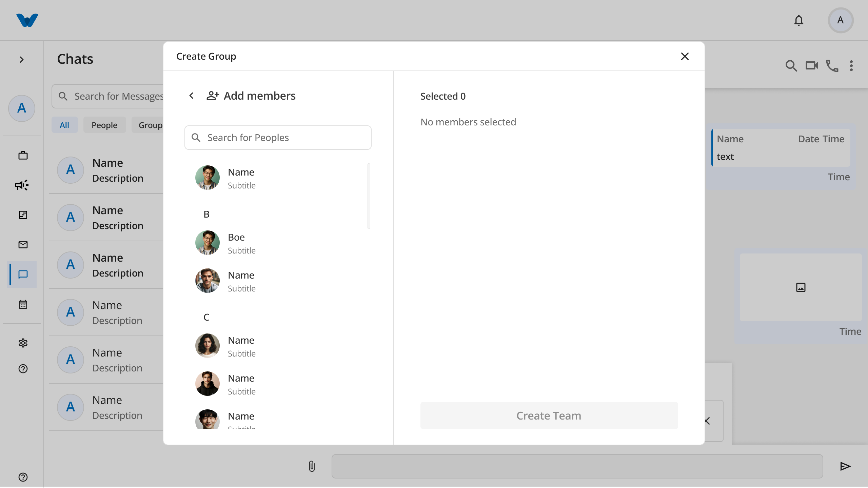Image resolution: width=868 pixels, height=488 pixels.
Task: Open the calendar icon in the sidebar
Action: pyautogui.click(x=23, y=304)
